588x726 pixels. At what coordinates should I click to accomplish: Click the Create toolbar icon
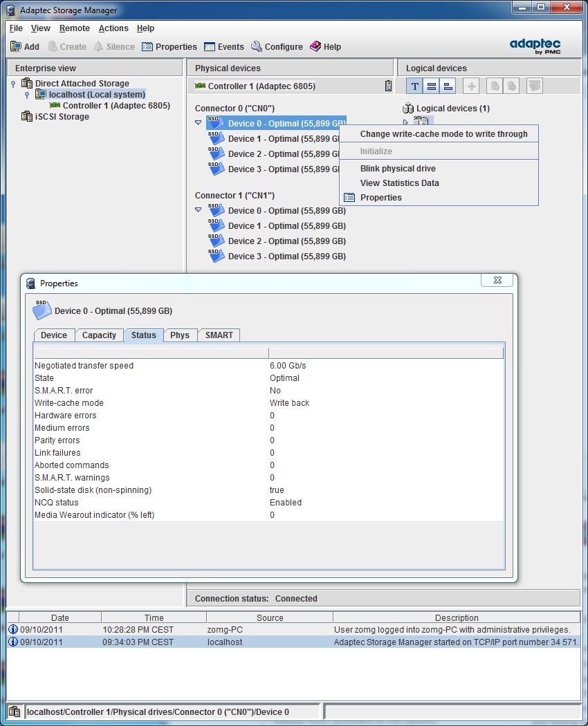(53, 46)
